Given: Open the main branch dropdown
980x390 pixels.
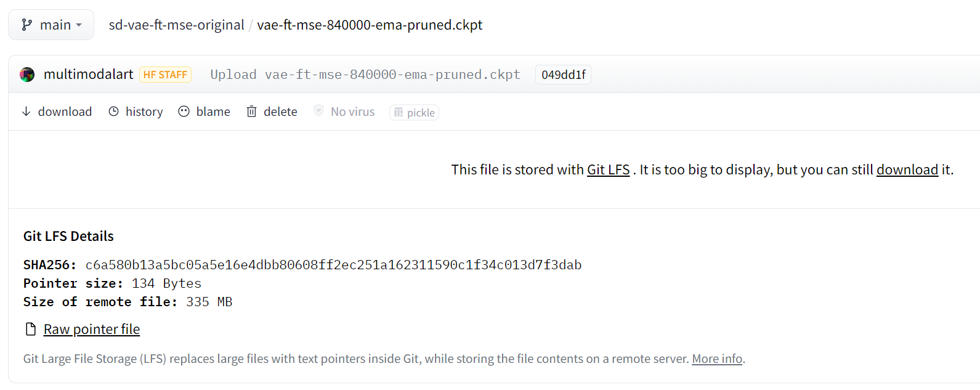Looking at the screenshot, I should tap(51, 25).
